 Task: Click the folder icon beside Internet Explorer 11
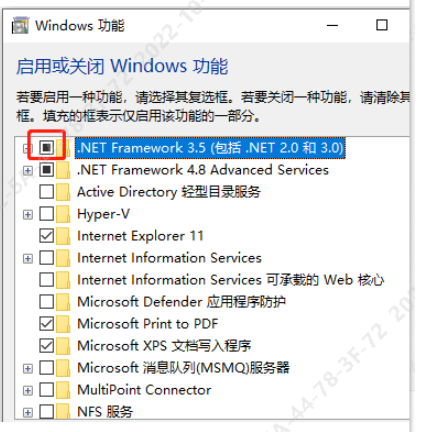[63, 236]
